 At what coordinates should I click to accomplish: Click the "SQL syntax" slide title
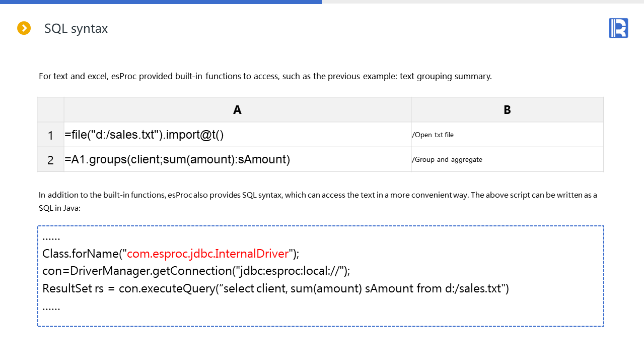(x=76, y=29)
